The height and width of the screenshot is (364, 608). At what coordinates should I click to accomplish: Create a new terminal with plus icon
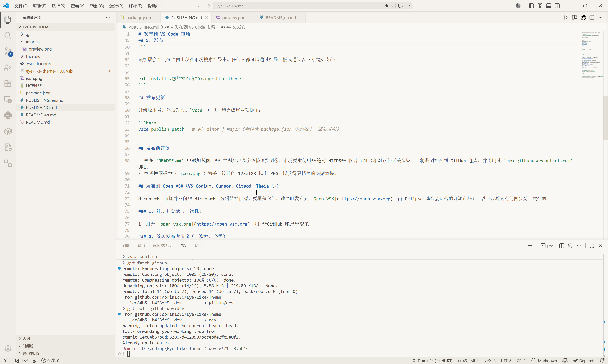click(x=530, y=245)
